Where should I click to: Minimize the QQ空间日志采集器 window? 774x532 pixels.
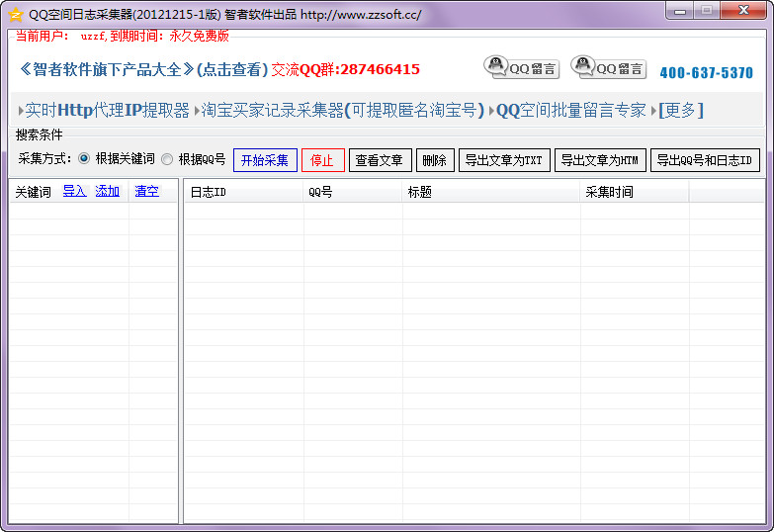(x=680, y=10)
